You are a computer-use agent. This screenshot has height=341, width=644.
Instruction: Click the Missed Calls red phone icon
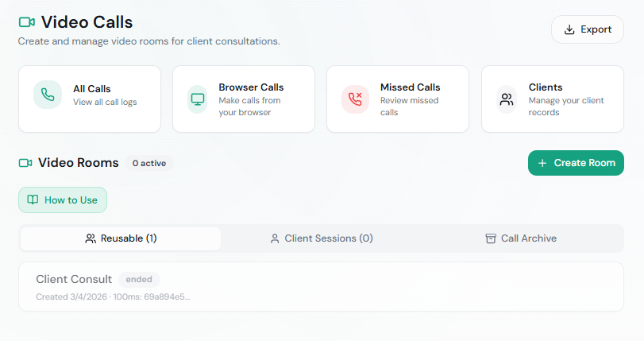(356, 99)
